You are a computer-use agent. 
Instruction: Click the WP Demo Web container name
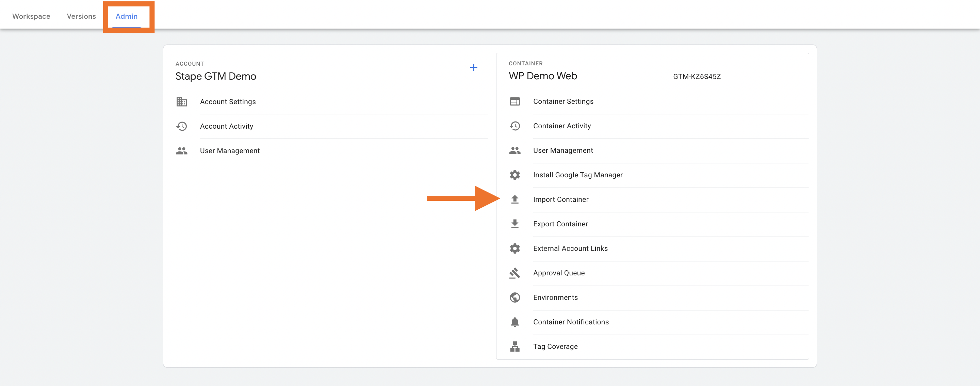[543, 76]
